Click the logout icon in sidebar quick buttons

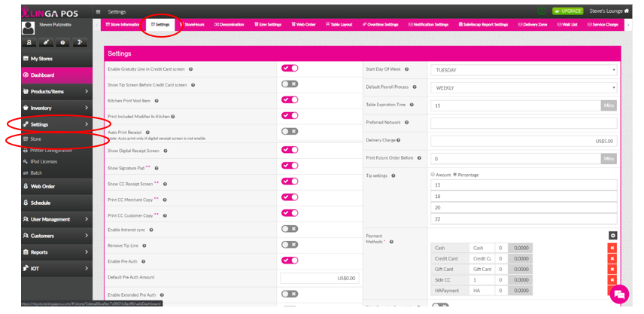pyautogui.click(x=80, y=42)
